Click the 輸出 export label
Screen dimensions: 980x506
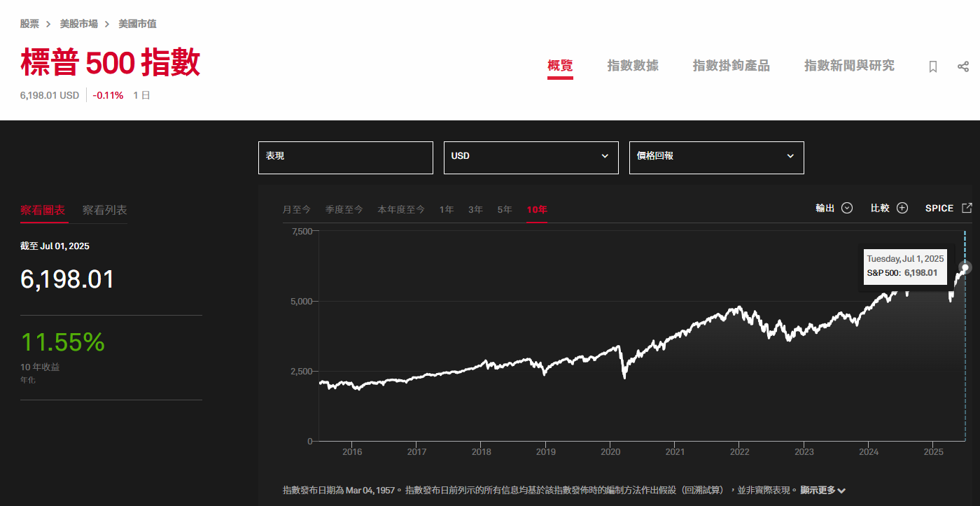[825, 208]
